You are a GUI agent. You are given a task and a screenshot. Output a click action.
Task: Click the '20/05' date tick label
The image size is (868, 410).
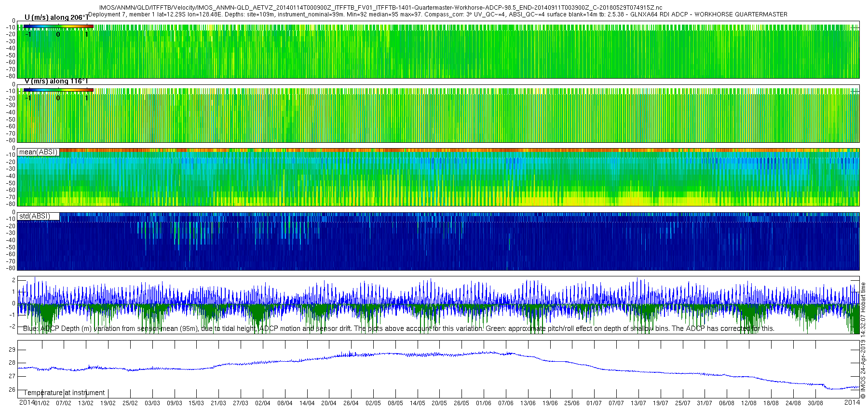click(439, 403)
